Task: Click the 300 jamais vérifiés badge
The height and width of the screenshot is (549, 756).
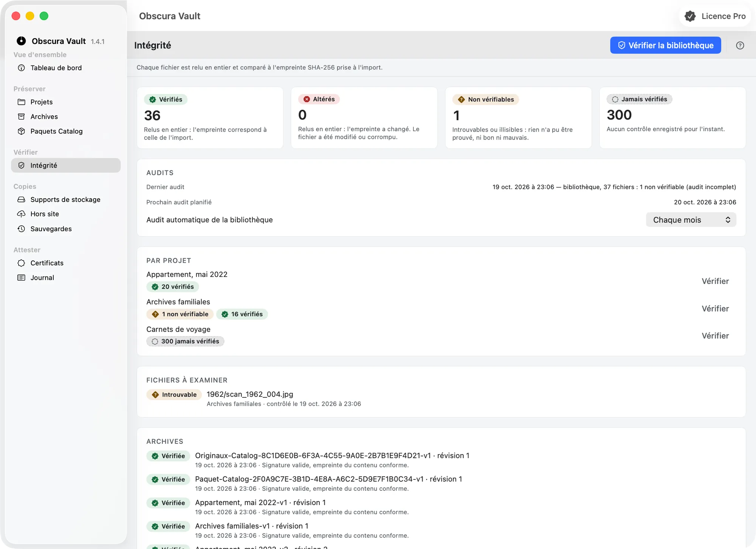Action: [x=185, y=341]
